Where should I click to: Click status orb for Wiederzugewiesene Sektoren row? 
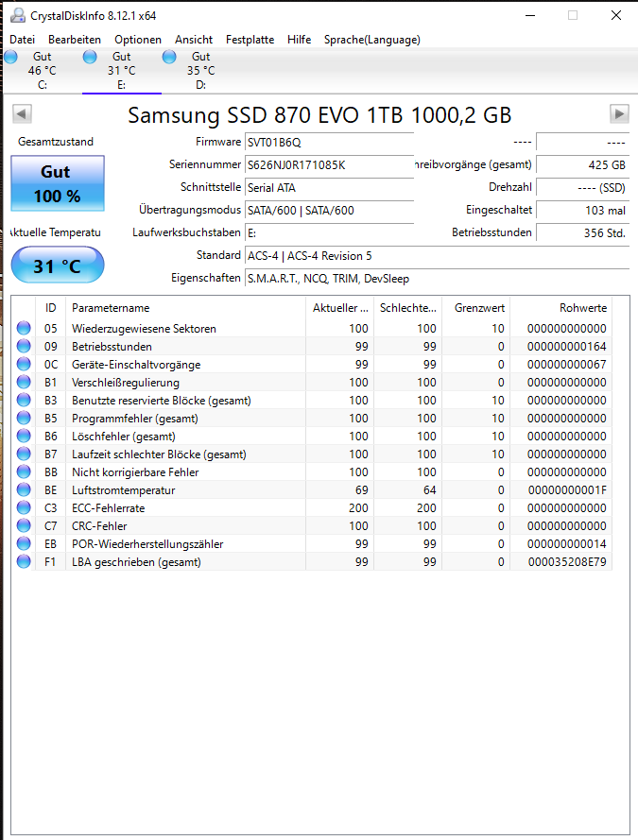[x=24, y=328]
